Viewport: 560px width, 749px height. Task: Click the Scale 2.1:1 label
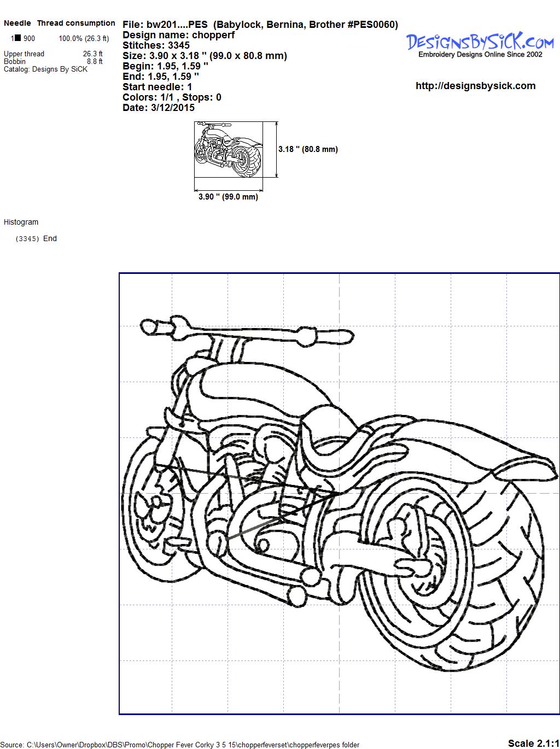[x=533, y=743]
